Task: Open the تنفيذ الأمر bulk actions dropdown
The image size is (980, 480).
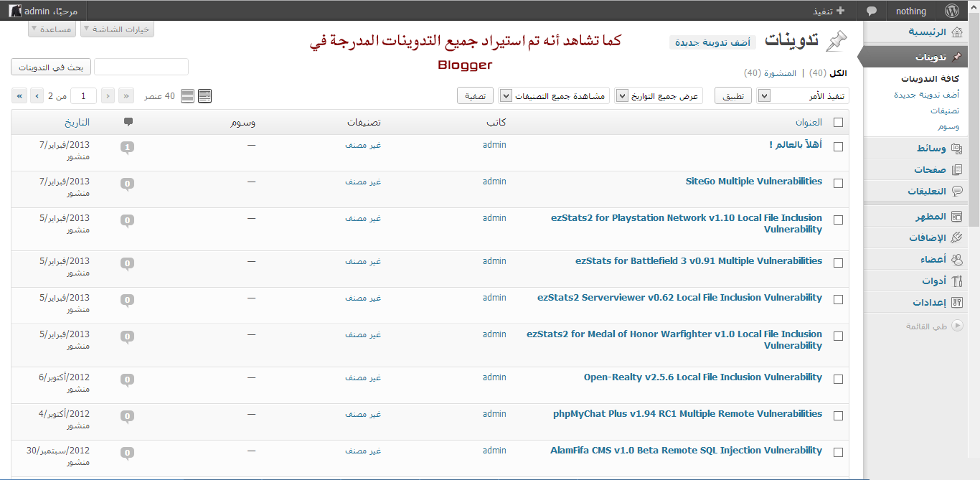Action: [x=803, y=96]
